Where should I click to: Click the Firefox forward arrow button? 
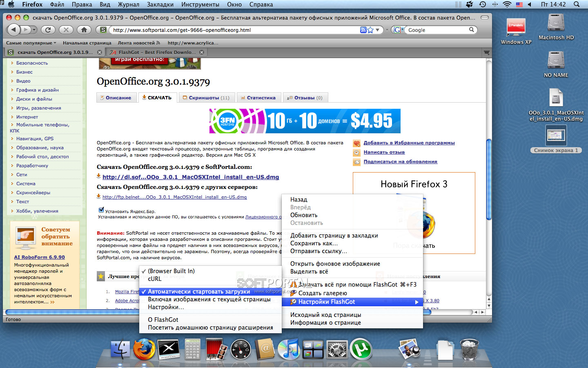[25, 29]
